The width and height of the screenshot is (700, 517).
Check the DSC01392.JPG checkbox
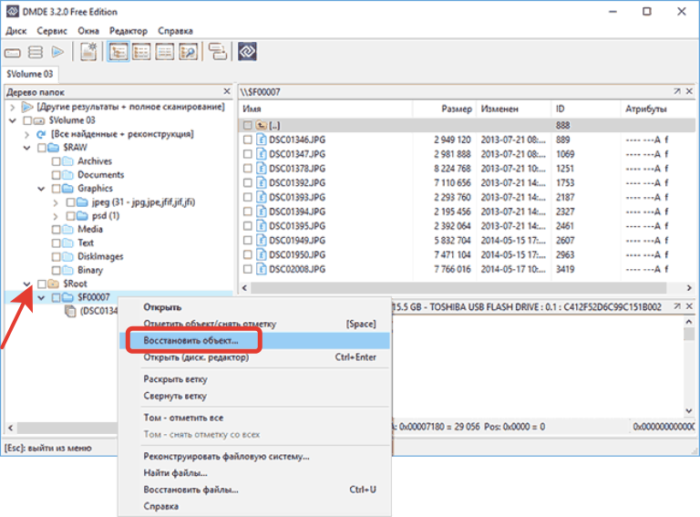[x=247, y=183]
